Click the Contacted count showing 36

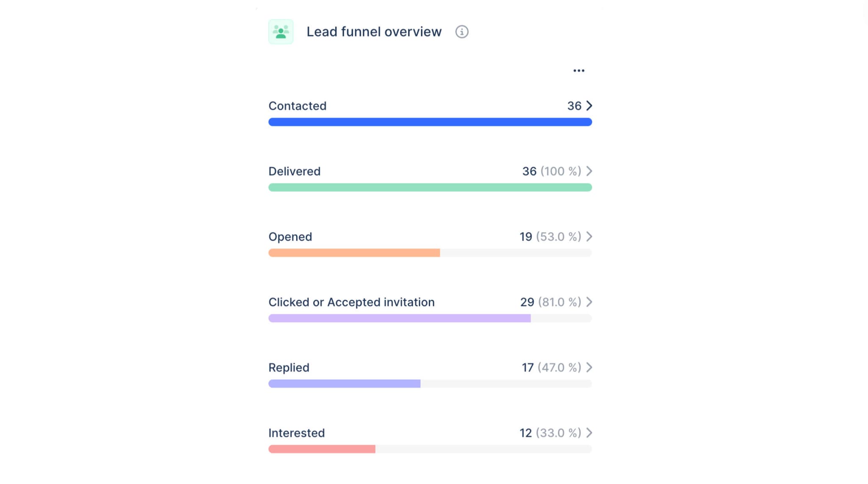tap(573, 106)
